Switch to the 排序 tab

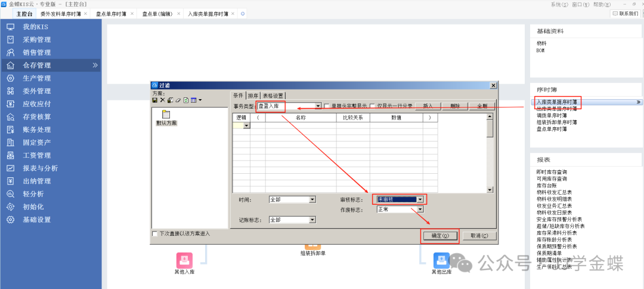click(x=253, y=95)
